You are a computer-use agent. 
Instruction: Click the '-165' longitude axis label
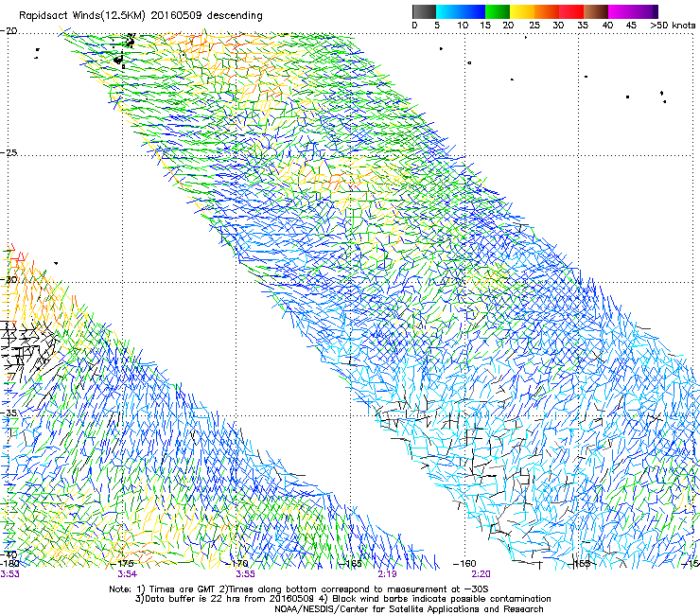click(350, 563)
